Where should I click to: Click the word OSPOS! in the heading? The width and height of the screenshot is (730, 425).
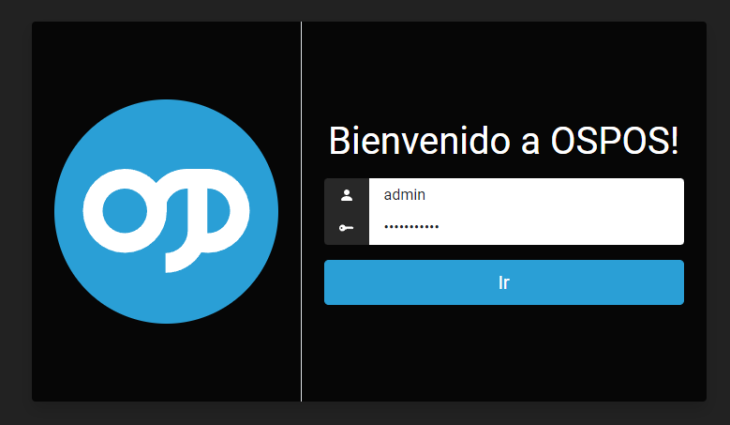615,141
